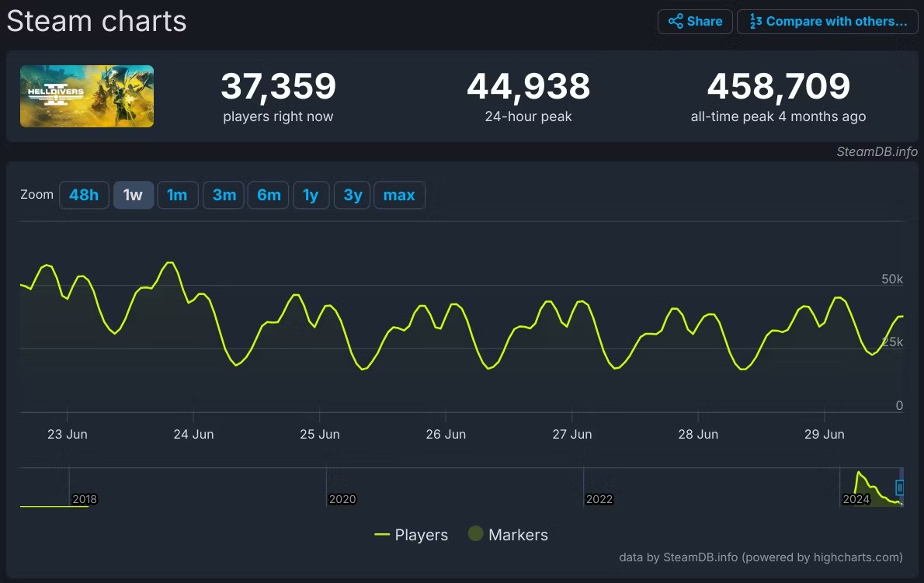
Task: Set chart zoom to 6m
Action: [269, 195]
